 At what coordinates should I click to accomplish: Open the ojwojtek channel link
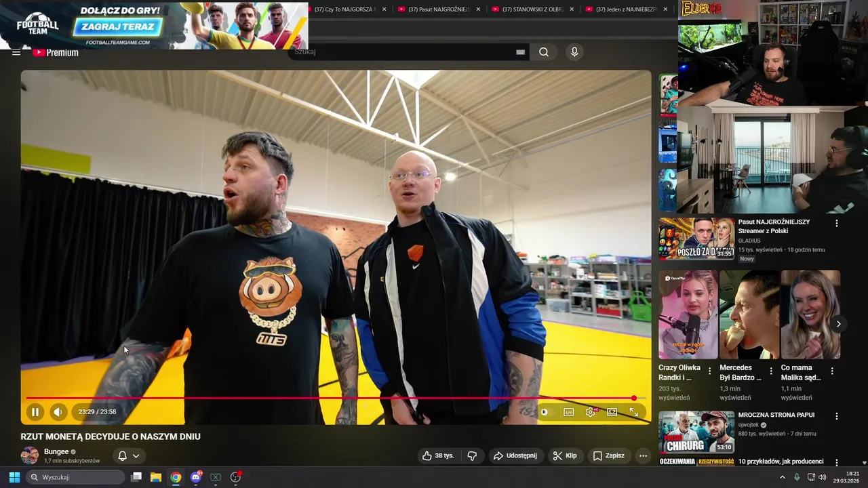(x=749, y=425)
